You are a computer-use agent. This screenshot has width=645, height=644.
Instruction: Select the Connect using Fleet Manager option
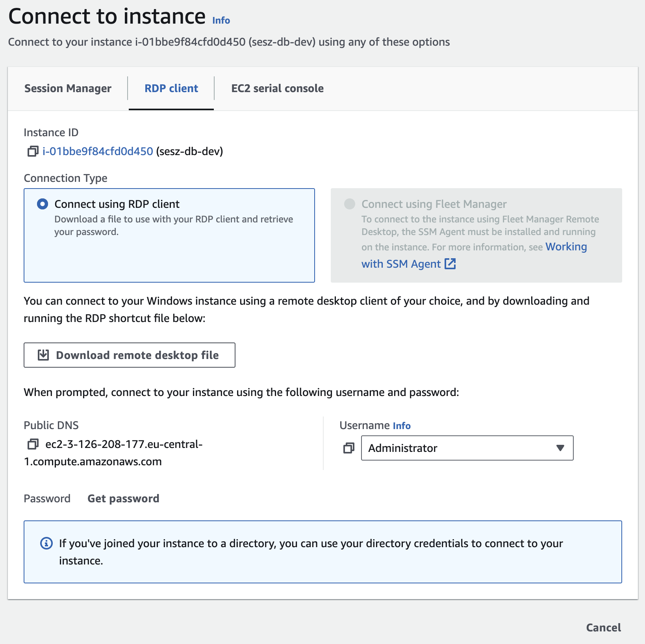(x=350, y=204)
